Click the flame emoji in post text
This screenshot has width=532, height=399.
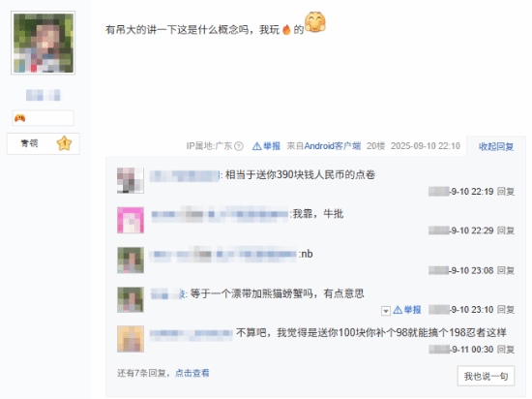(x=286, y=30)
